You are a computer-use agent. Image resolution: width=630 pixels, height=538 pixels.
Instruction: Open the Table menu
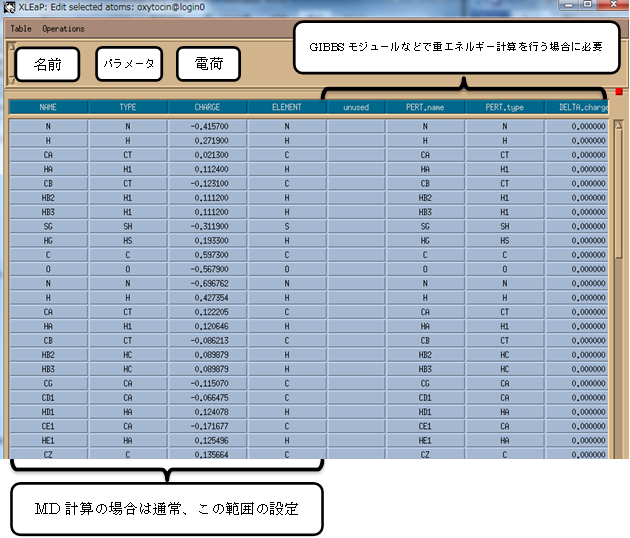(x=20, y=29)
